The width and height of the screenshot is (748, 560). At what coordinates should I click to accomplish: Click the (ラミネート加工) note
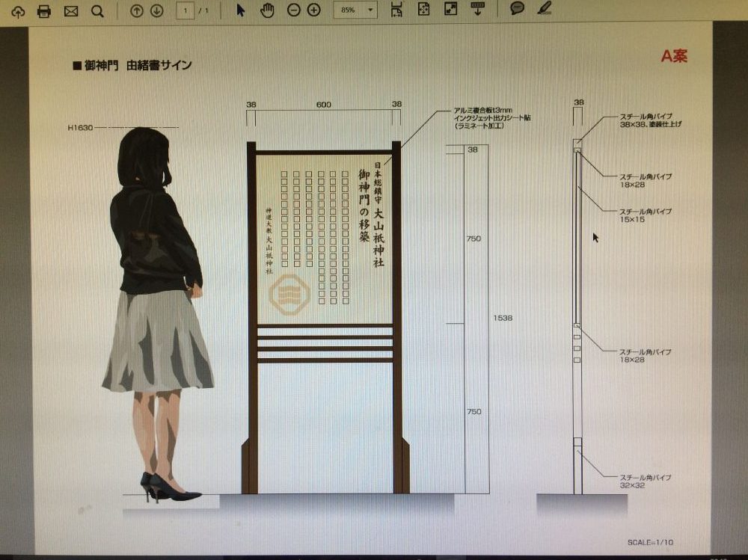[479, 126]
